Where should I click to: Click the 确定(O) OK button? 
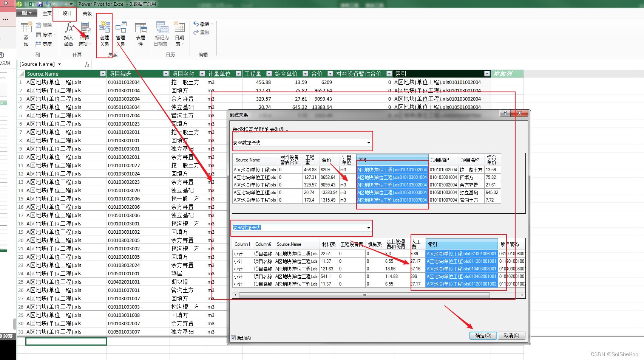(483, 335)
